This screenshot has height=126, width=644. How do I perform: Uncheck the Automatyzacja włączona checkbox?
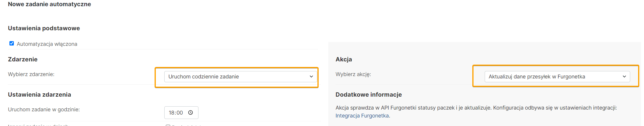point(12,43)
